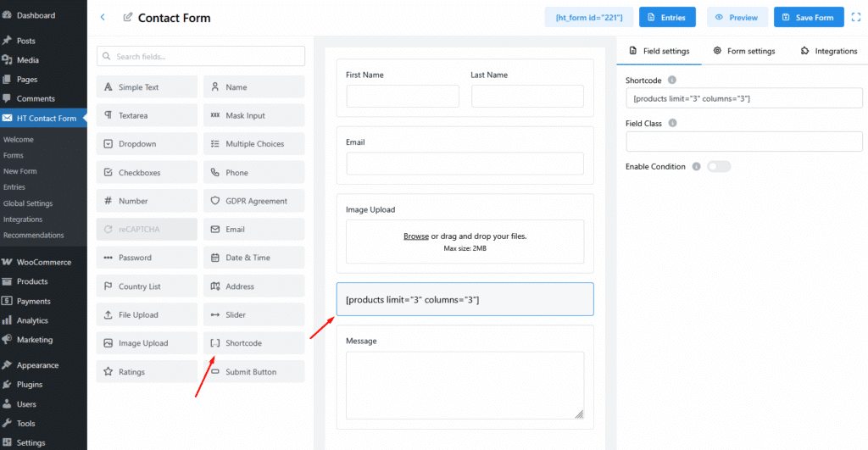Click the fullscreen expand icon
The width and height of the screenshot is (868, 450).
855,17
